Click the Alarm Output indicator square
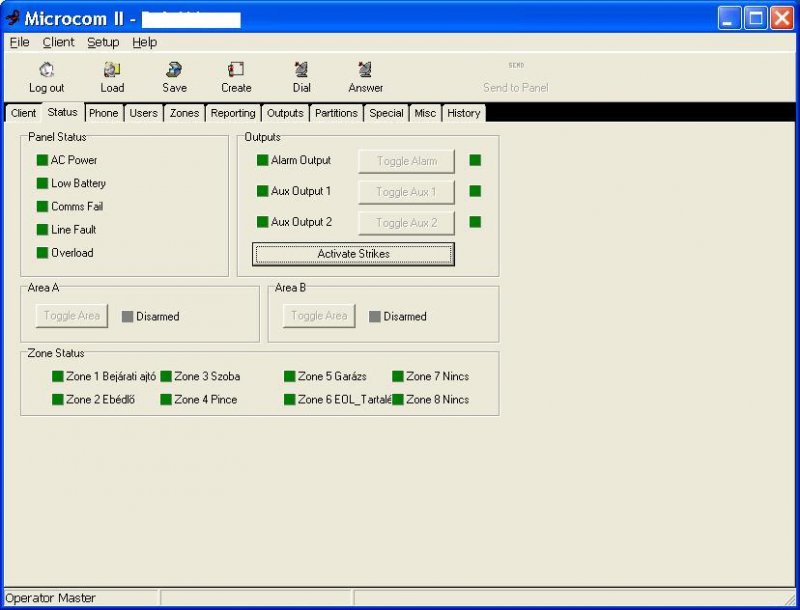The image size is (800, 610). pos(262,160)
